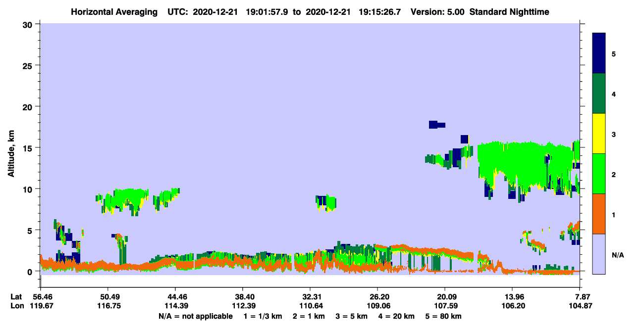Click the colorbar label 5
Image resolution: width=644 pixels, height=330 pixels.
pos(614,53)
